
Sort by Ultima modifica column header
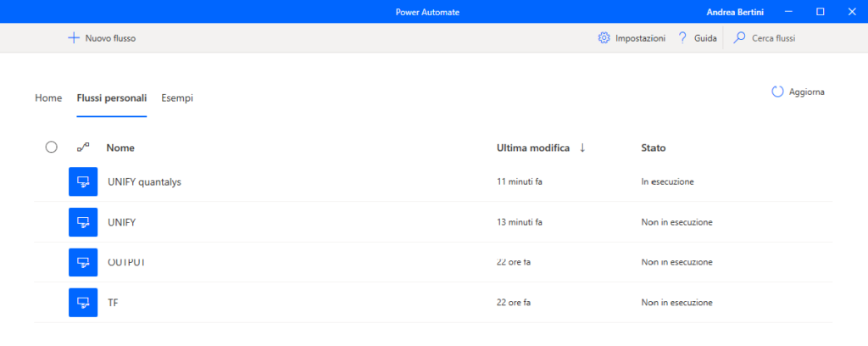(533, 148)
